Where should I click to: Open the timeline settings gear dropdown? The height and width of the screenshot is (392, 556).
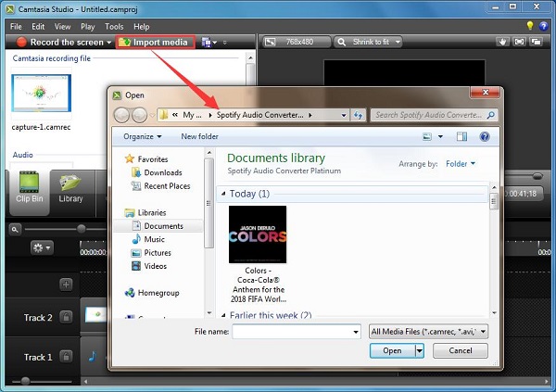point(42,247)
